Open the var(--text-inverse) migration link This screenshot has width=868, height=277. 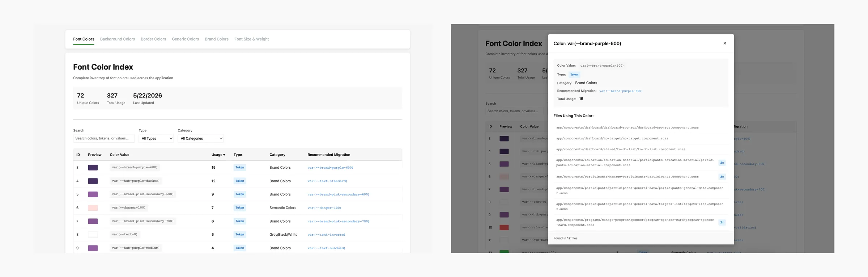point(327,235)
